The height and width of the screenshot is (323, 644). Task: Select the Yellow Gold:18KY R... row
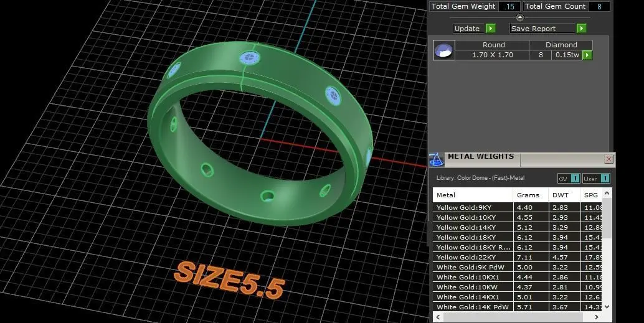point(518,247)
